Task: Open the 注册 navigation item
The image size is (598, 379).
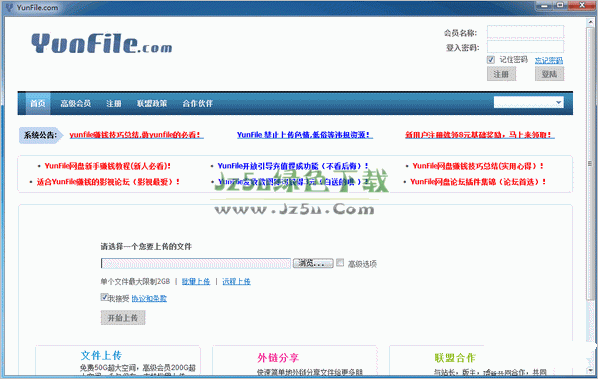Action: 114,103
